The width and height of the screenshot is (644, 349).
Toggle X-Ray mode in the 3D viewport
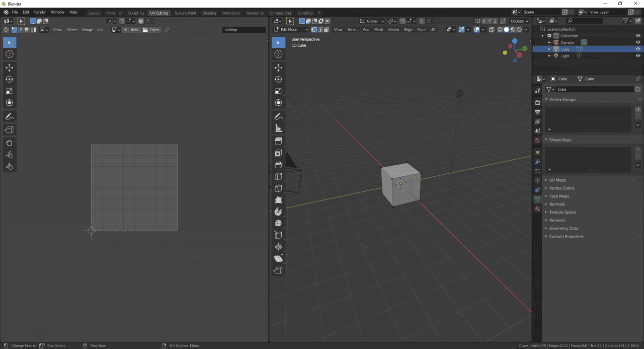(x=492, y=29)
